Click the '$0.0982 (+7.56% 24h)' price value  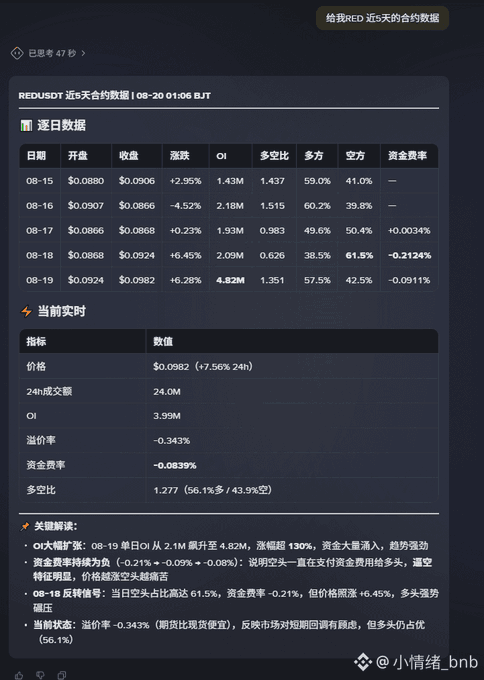(x=203, y=367)
